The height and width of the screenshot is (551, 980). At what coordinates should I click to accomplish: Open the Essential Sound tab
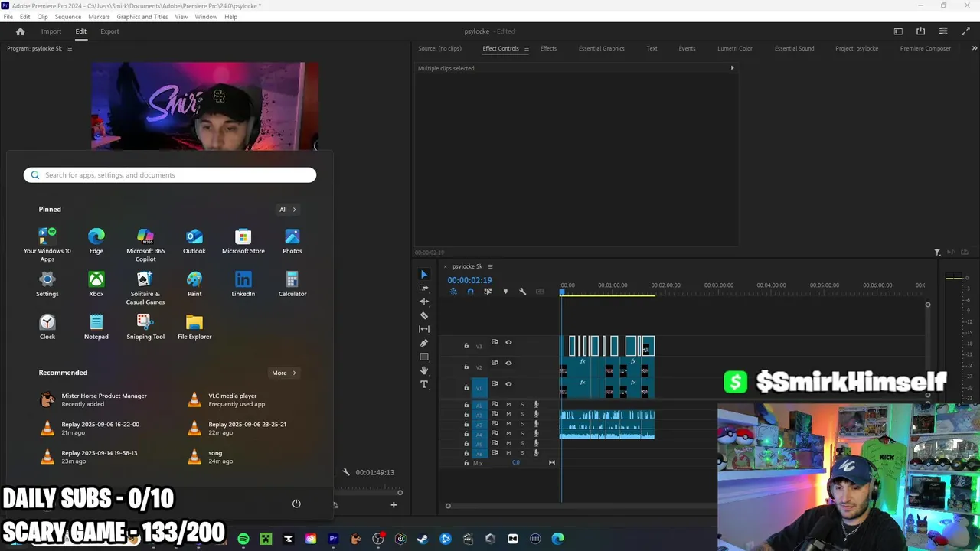click(x=794, y=48)
